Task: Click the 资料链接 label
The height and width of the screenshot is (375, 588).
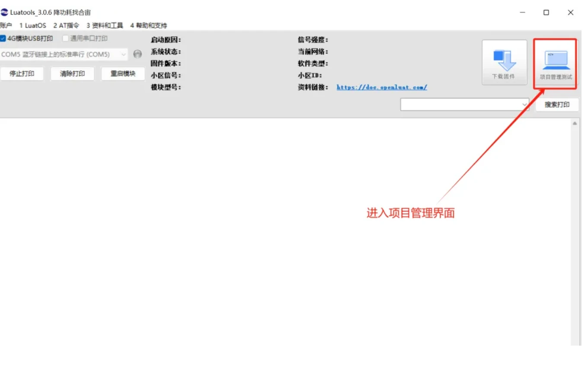Action: [313, 87]
